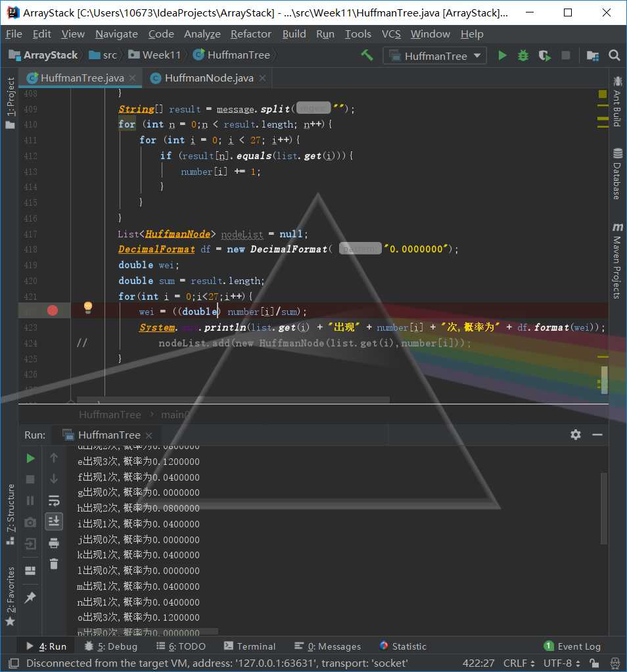Run HuffmanTree with the green toolbar arrow
This screenshot has width=627, height=672.
502,55
